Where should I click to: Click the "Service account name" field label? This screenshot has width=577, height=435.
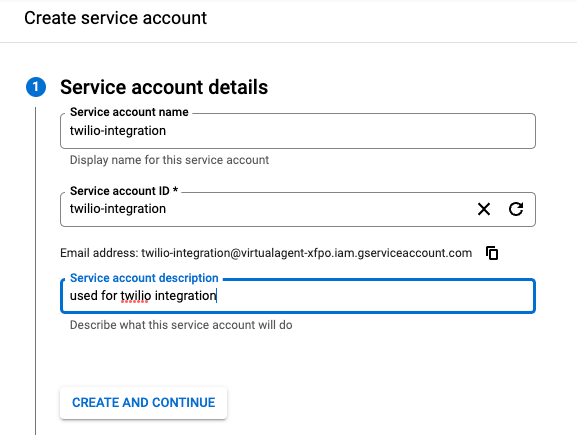(129, 112)
